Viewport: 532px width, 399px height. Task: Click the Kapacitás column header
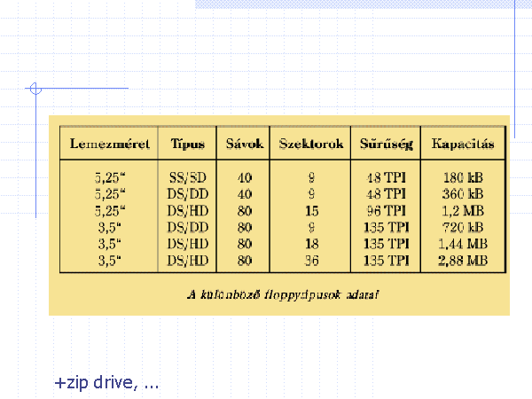463,144
